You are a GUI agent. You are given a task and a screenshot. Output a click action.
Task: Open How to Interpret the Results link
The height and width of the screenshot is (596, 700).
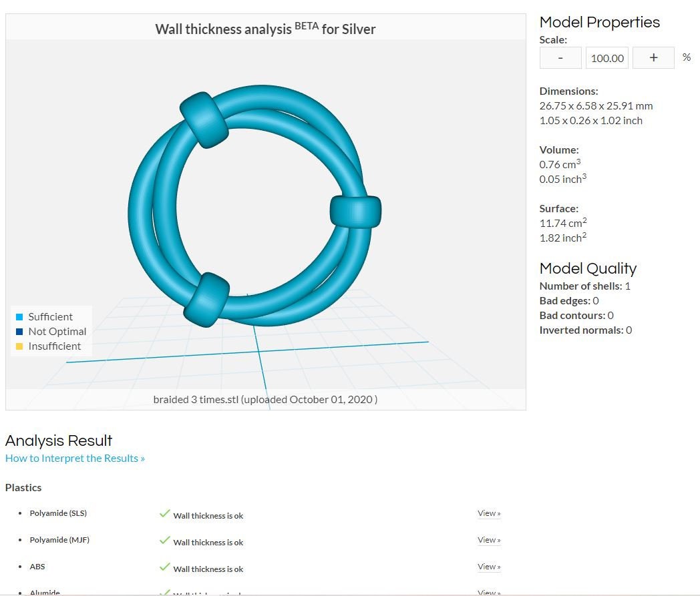(x=75, y=459)
